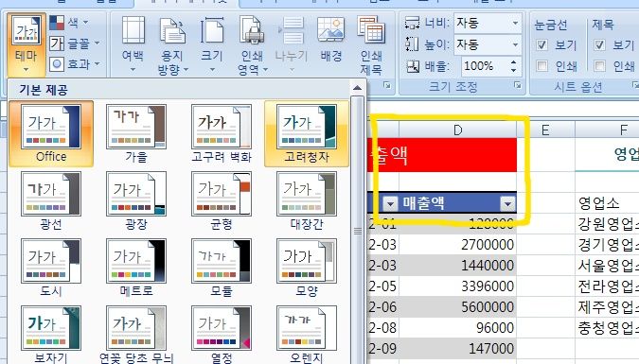This screenshot has width=639, height=364.
Task: Click the cell with value 96000
Action: pos(457,328)
